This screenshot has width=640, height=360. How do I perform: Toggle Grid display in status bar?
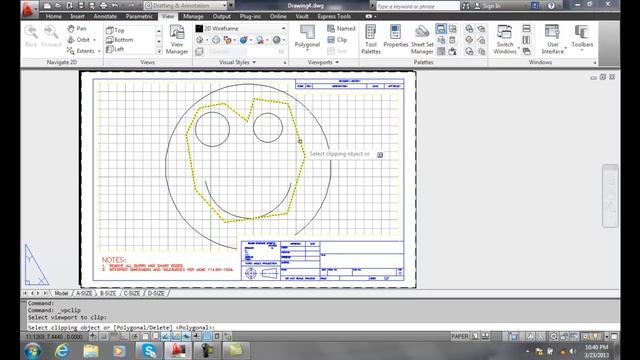click(114, 336)
